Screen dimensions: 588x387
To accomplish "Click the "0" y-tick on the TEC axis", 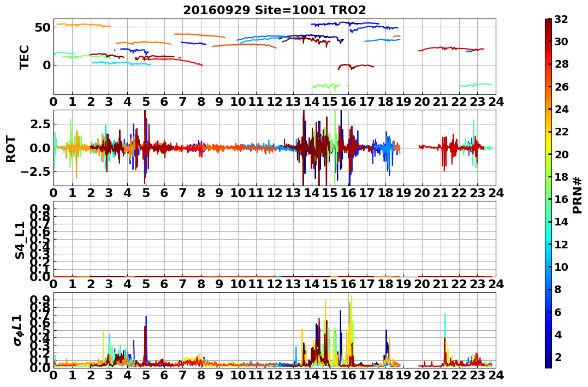I will click(x=46, y=66).
